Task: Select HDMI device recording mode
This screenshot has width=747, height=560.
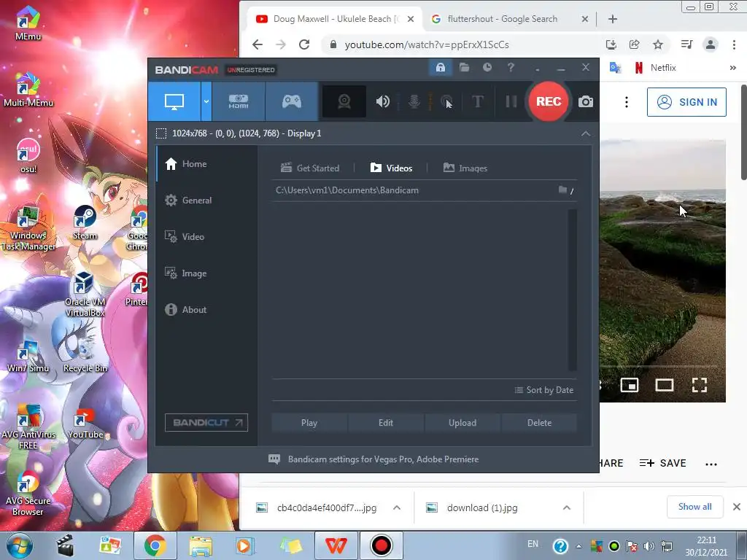Action: click(239, 101)
